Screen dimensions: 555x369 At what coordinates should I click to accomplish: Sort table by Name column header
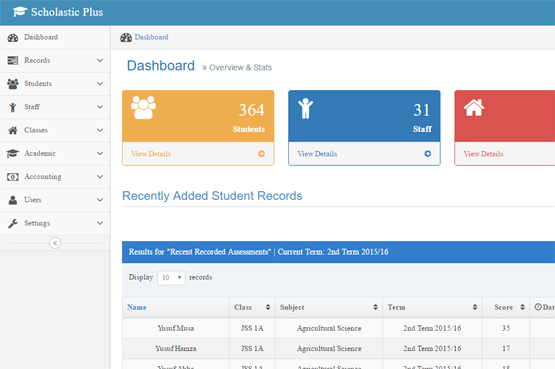click(137, 307)
